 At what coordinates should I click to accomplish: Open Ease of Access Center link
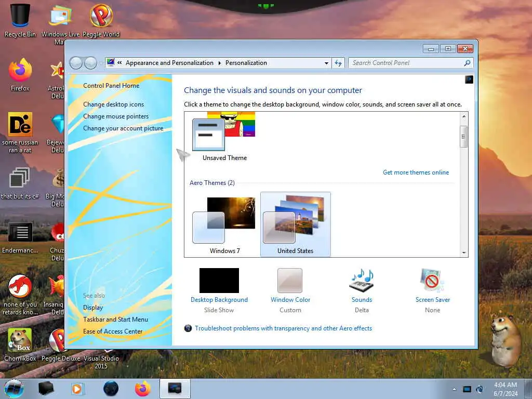[113, 331]
